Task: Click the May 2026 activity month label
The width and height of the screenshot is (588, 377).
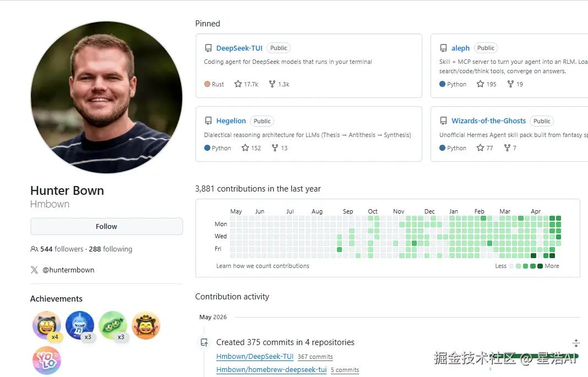Action: point(213,317)
